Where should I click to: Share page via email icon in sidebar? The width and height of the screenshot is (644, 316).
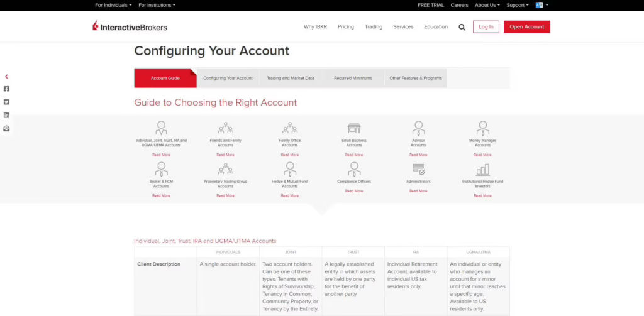click(x=6, y=128)
